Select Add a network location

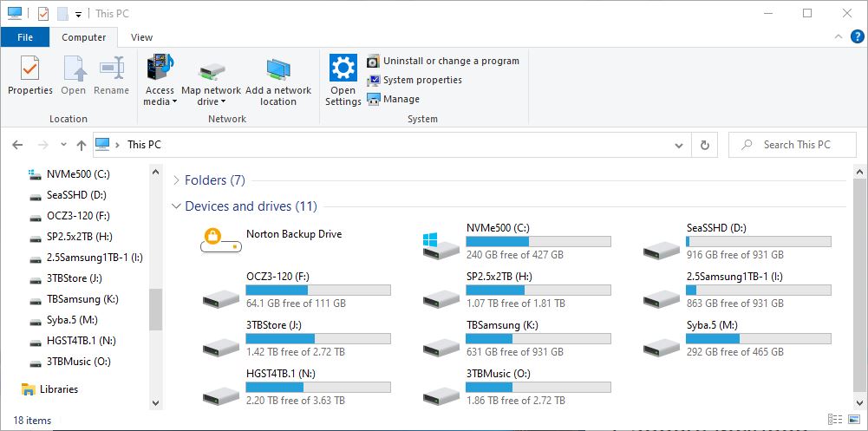pyautogui.click(x=278, y=69)
